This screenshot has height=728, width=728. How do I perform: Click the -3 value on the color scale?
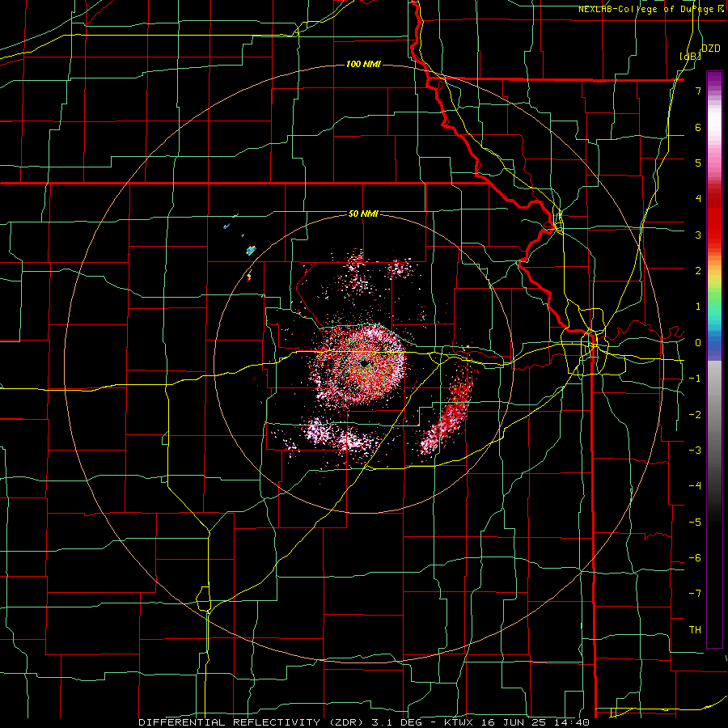click(x=695, y=451)
